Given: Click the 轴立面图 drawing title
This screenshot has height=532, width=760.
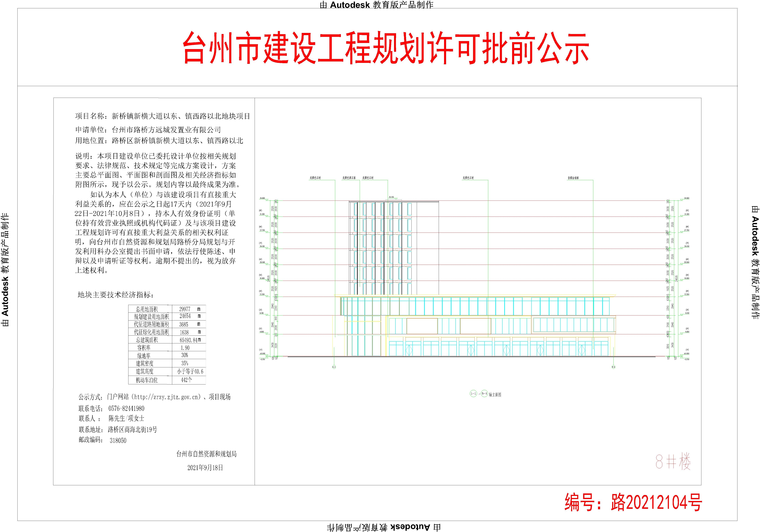Looking at the screenshot, I should [495, 395].
